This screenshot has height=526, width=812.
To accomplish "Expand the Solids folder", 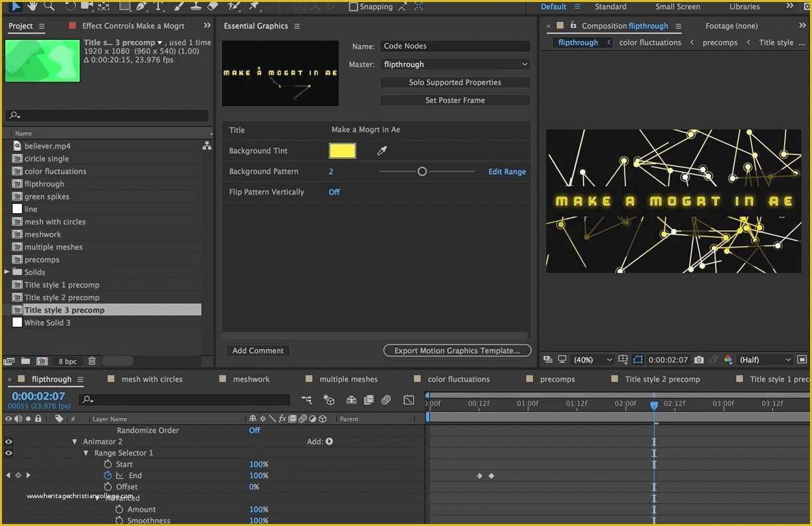I will click(x=5, y=272).
